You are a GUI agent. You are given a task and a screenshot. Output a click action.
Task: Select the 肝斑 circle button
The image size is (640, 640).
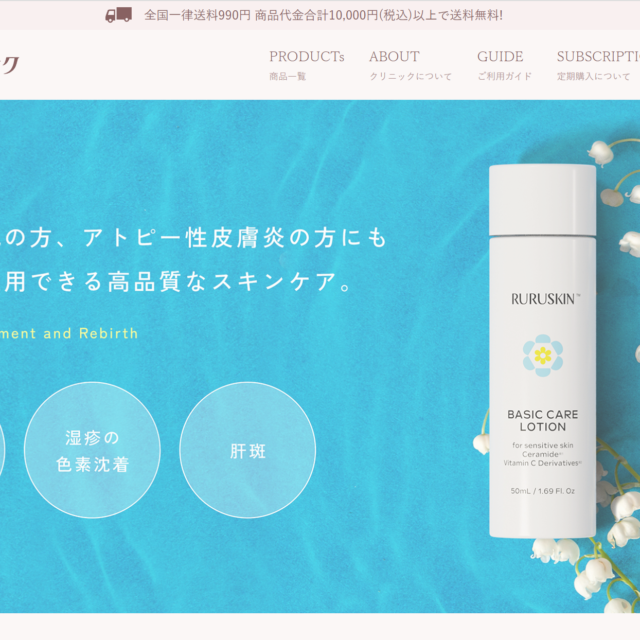point(247,450)
